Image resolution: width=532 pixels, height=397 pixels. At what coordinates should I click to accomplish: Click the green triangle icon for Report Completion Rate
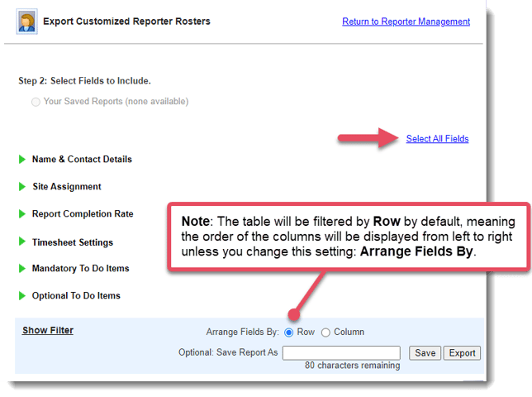click(x=22, y=214)
